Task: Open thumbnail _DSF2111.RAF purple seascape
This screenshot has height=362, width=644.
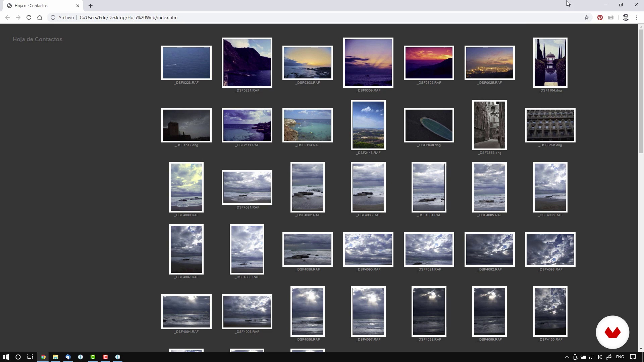Action: click(x=247, y=125)
